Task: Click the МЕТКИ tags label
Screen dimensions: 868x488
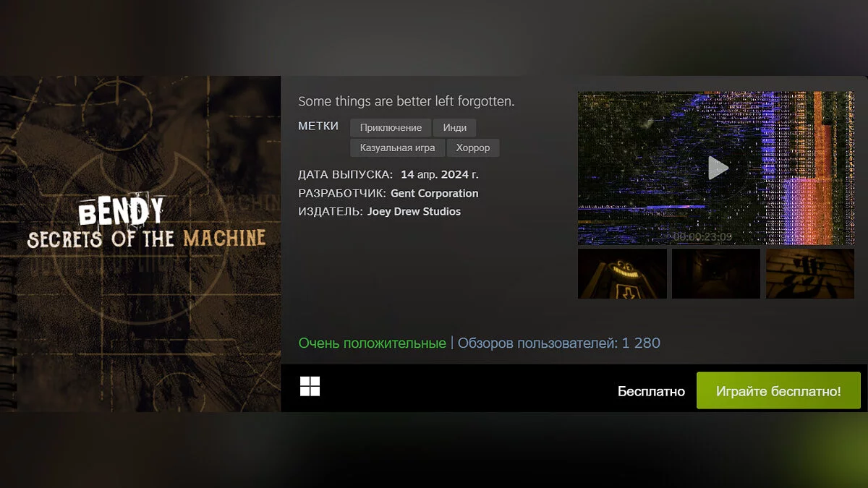Action: pos(318,126)
